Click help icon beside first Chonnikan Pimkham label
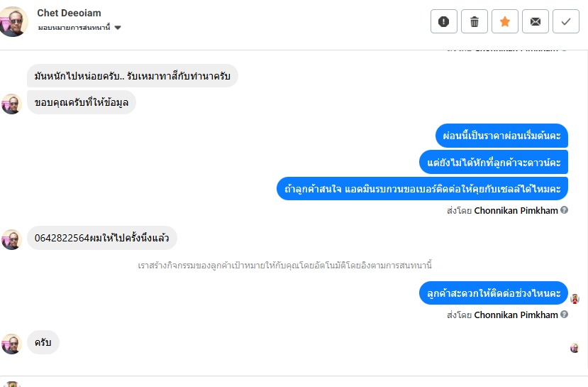The width and height of the screenshot is (588, 387). (565, 210)
